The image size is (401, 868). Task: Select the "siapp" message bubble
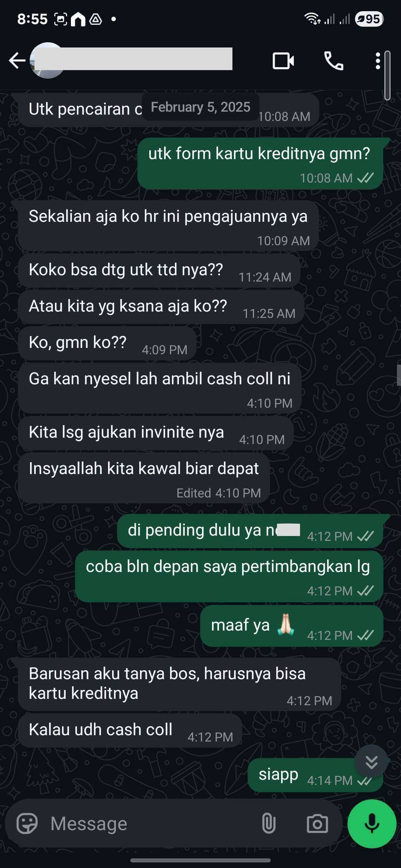point(315,775)
